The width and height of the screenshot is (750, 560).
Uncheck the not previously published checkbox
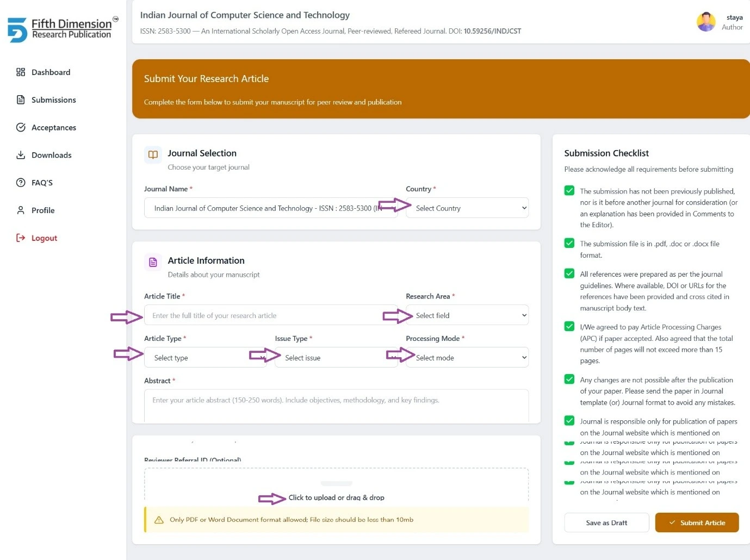(x=569, y=190)
